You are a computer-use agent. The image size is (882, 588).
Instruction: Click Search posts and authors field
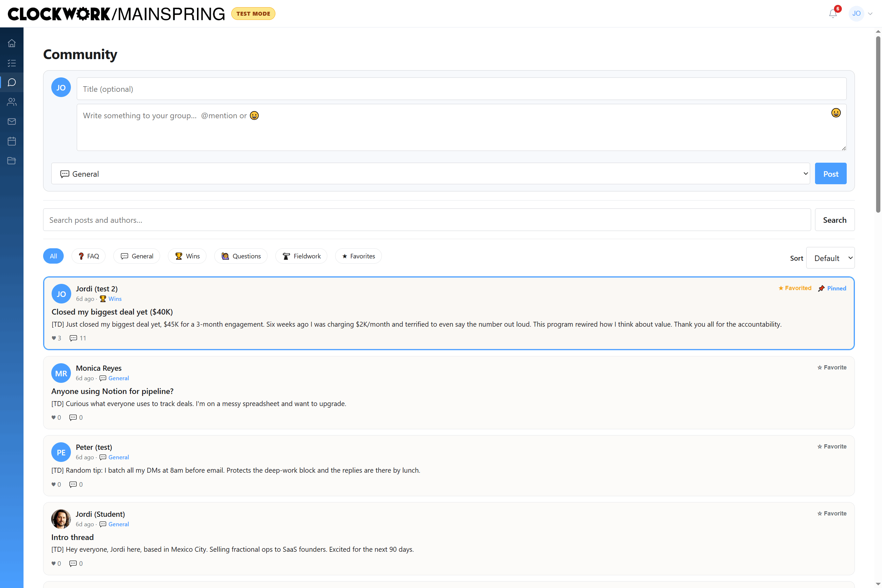[x=427, y=220]
